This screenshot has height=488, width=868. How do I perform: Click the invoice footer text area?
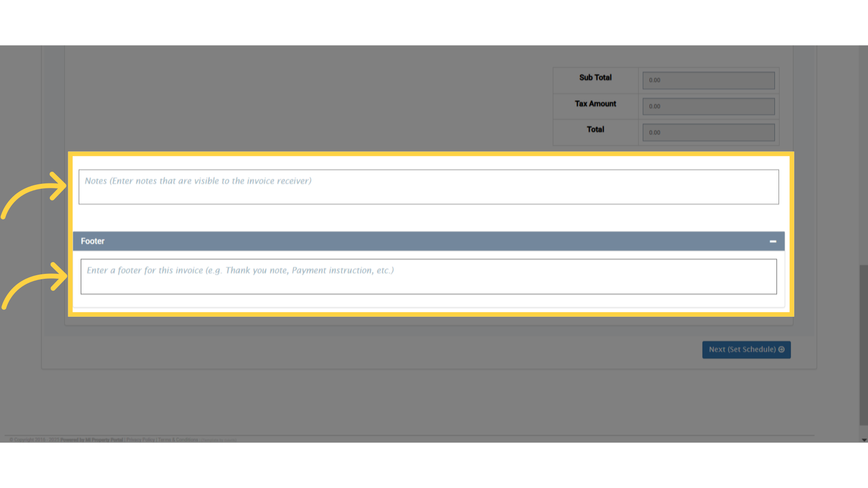tap(428, 276)
